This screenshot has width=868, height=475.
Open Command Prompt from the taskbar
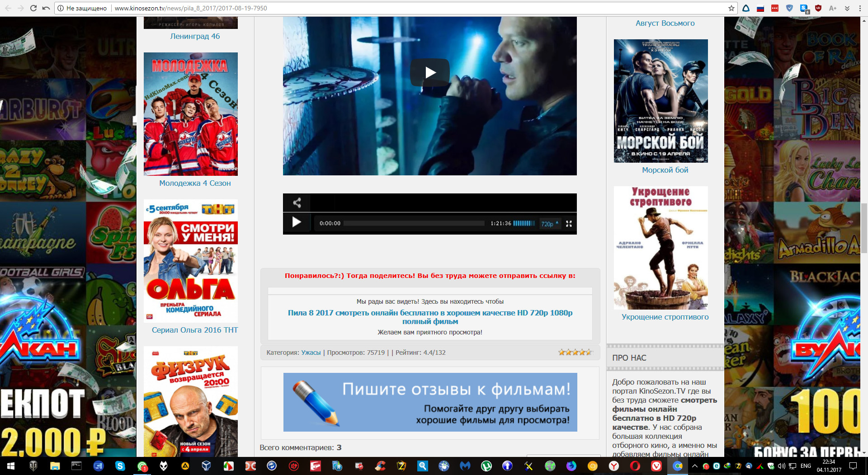point(76,466)
